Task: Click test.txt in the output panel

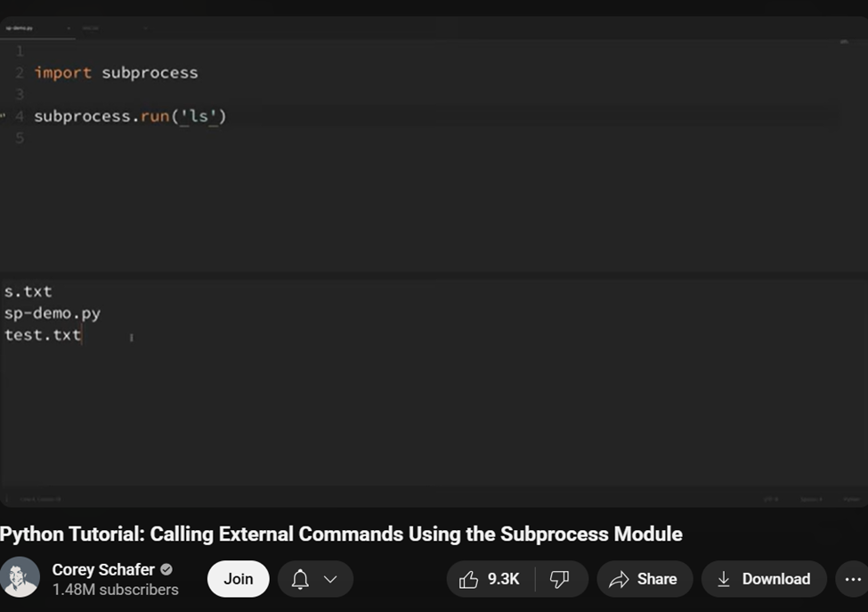Action: 42,335
